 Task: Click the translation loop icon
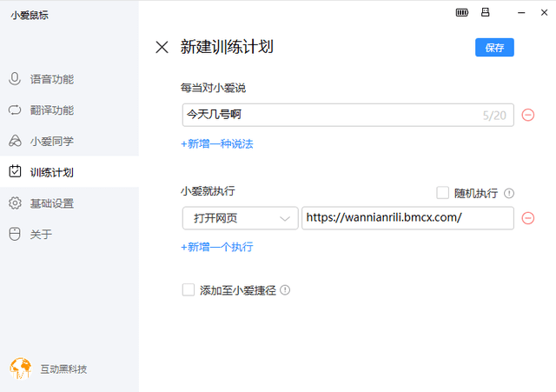click(15, 110)
